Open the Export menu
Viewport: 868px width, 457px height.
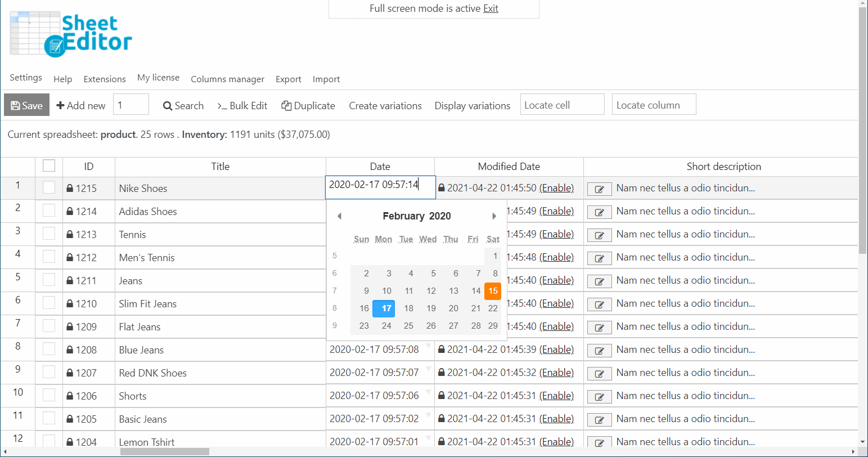[289, 79]
